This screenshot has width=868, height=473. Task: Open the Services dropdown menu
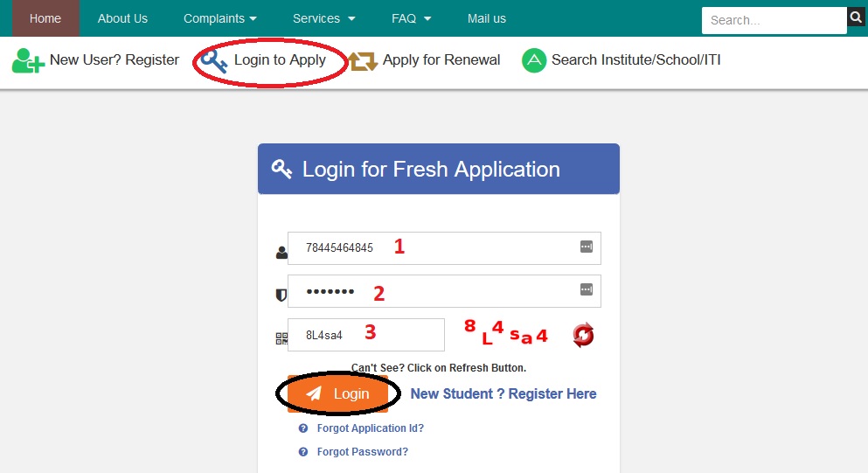click(x=323, y=18)
